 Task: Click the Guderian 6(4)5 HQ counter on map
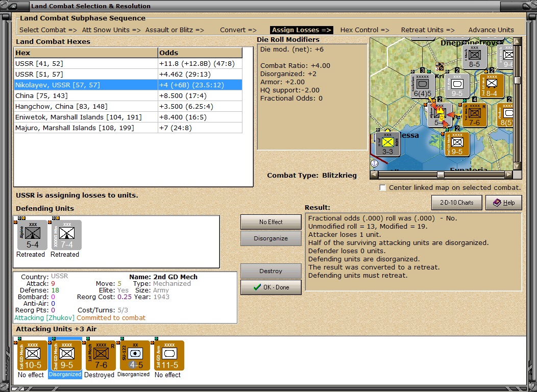coord(422,86)
